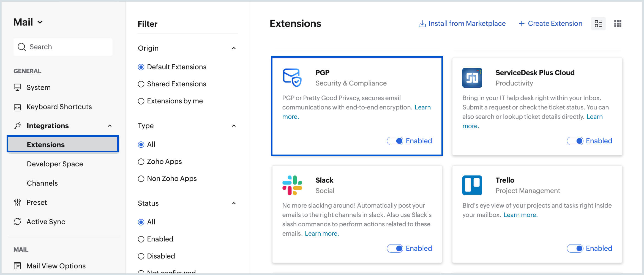
Task: Switch to detailed list view layout
Action: point(598,24)
